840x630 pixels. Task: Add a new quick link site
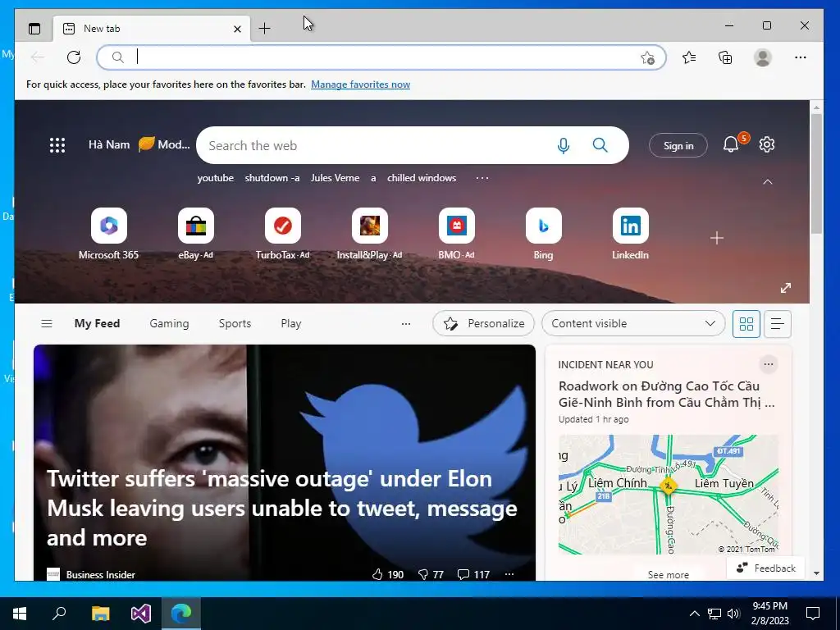[717, 238]
